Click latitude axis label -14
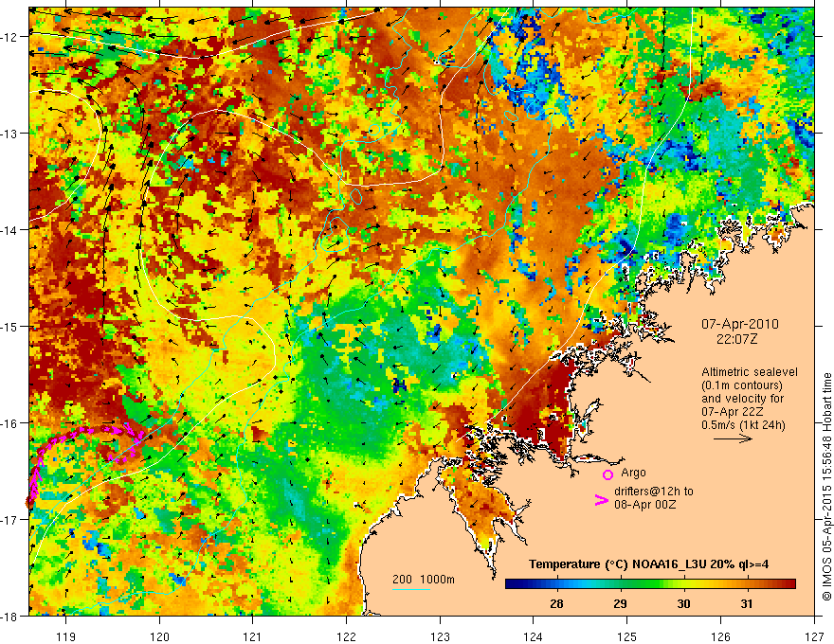Viewport: 834px width, 644px height. (10, 229)
